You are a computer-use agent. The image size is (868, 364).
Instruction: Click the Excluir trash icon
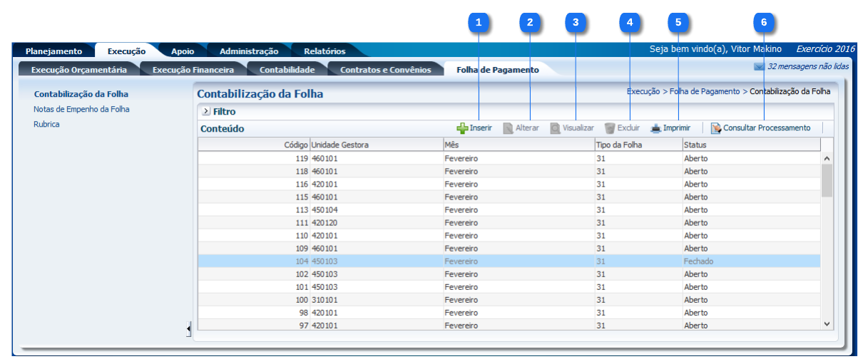coord(610,128)
